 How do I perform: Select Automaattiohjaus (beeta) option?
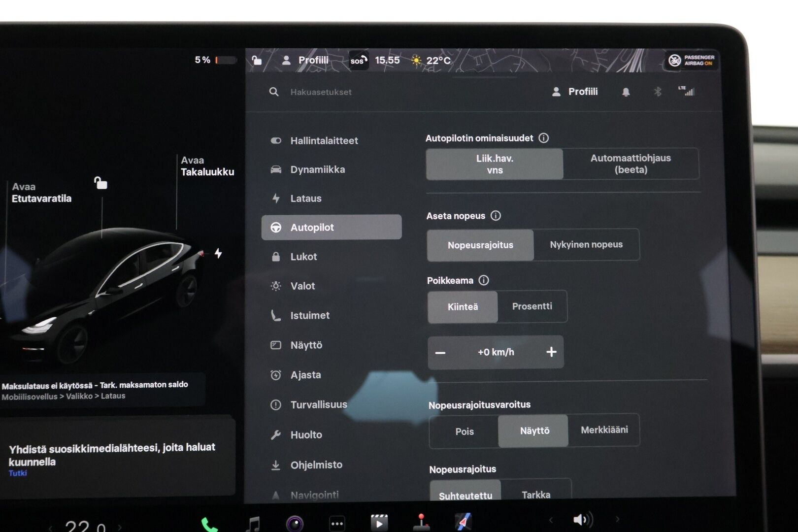(x=631, y=164)
